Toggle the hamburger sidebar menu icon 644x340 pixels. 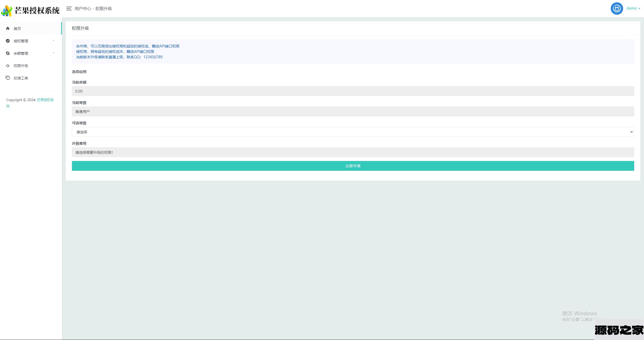tap(69, 9)
